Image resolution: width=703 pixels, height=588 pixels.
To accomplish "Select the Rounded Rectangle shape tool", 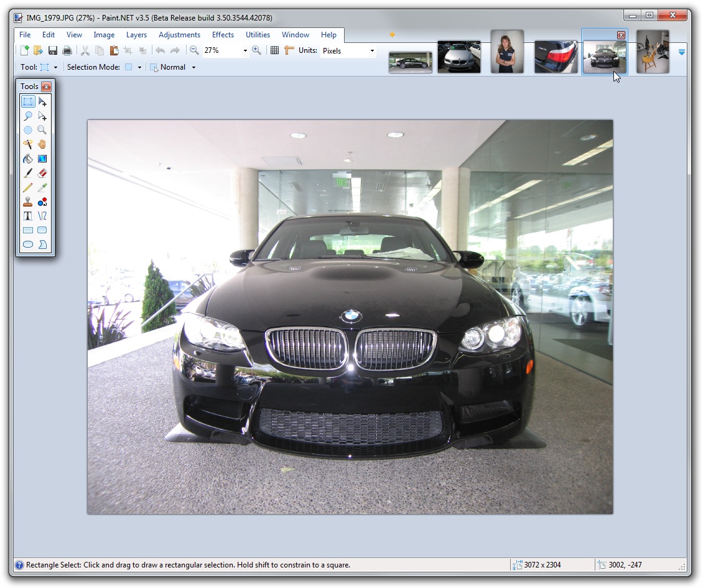I will [42, 230].
